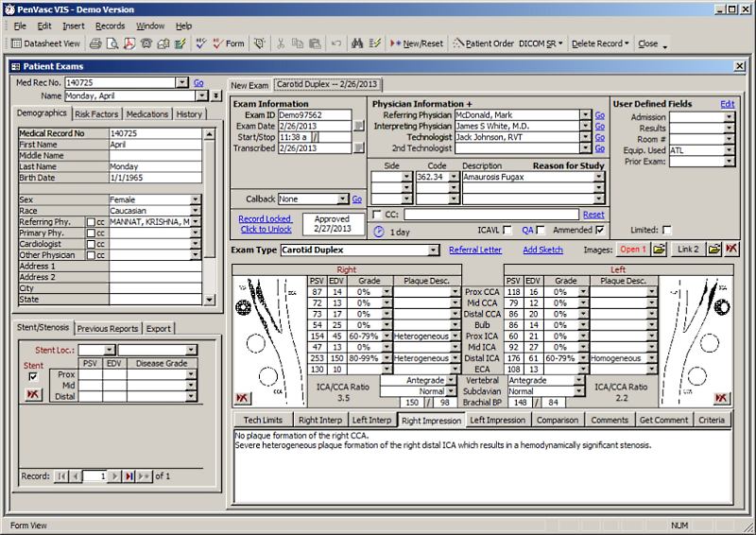The height and width of the screenshot is (535, 756).
Task: Click the Cut scissors icon
Action: (x=281, y=43)
